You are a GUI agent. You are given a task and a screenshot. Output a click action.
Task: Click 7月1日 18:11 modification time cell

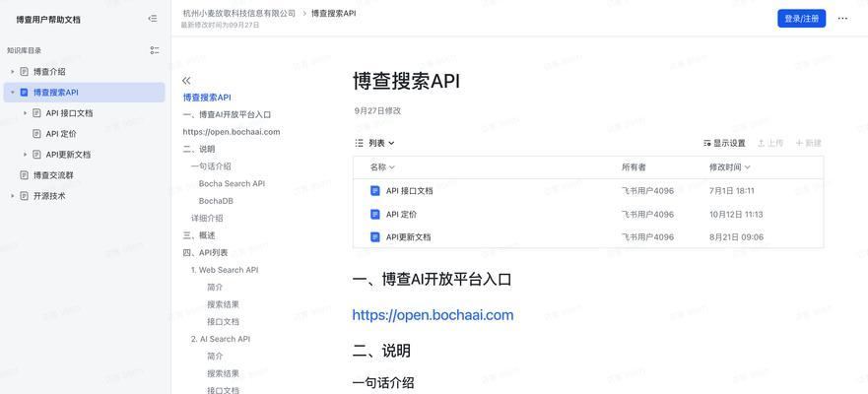tap(732, 191)
